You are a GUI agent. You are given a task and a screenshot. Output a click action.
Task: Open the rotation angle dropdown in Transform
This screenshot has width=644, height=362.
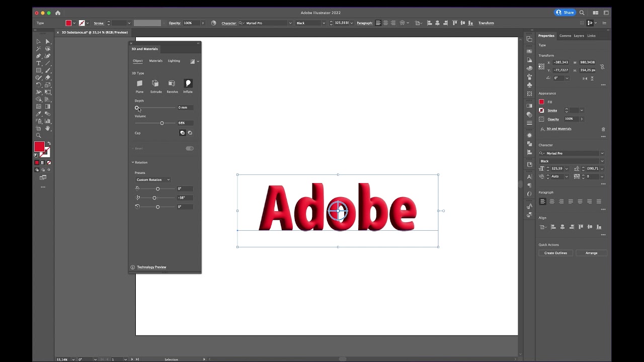(x=567, y=78)
